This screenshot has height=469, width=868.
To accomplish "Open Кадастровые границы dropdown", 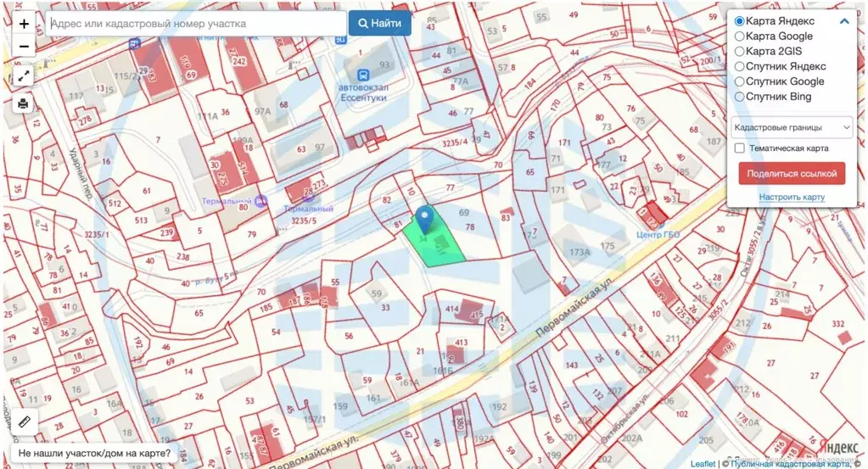I will 792,127.
